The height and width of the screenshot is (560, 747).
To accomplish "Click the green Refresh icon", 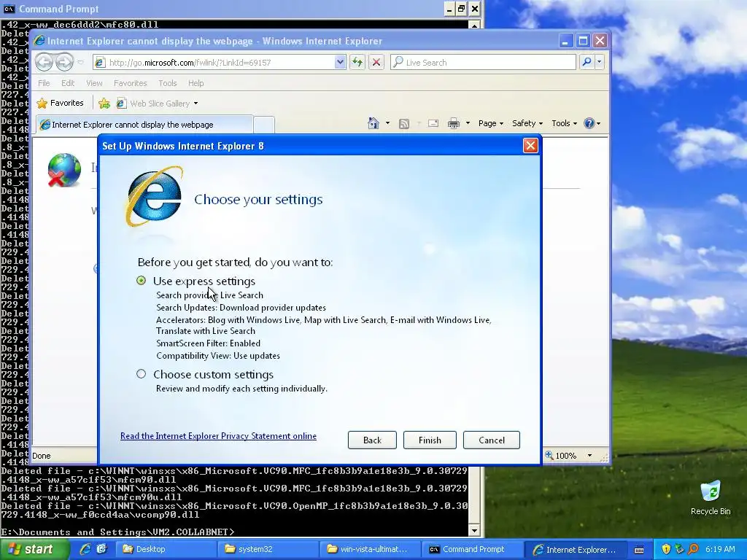I will point(357,63).
